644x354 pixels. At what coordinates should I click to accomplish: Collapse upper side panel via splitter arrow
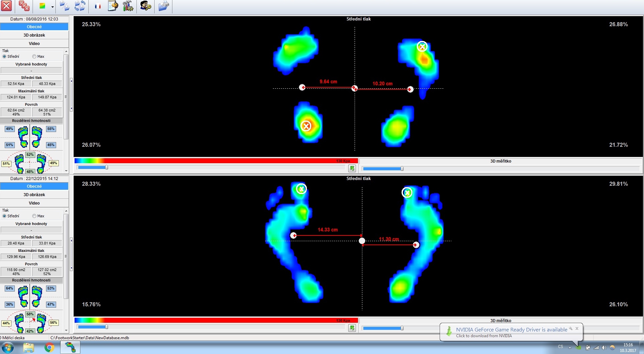(x=71, y=95)
